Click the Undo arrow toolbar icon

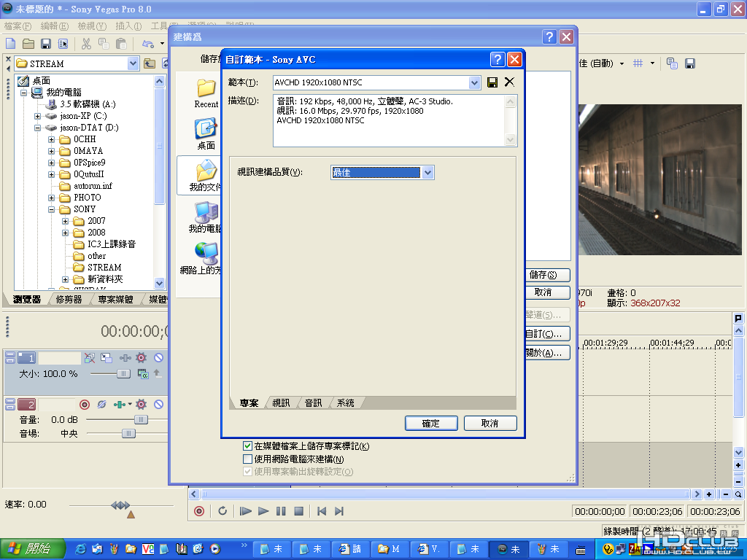click(148, 44)
